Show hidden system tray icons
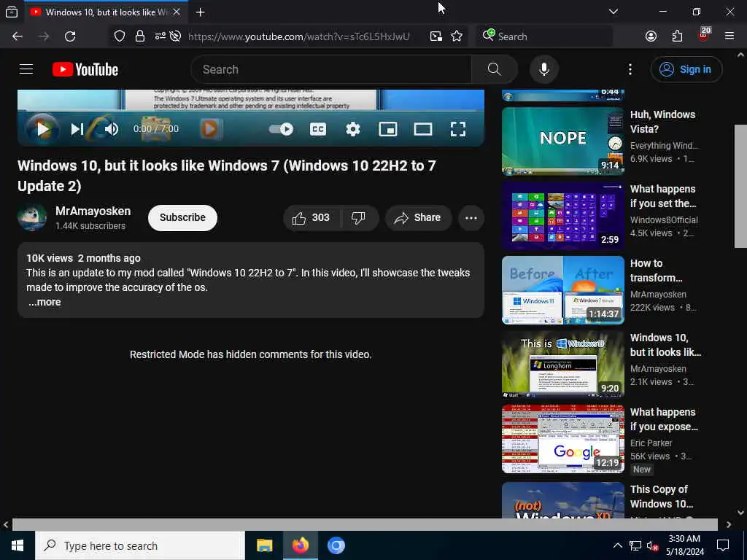The width and height of the screenshot is (747, 560). (x=617, y=545)
